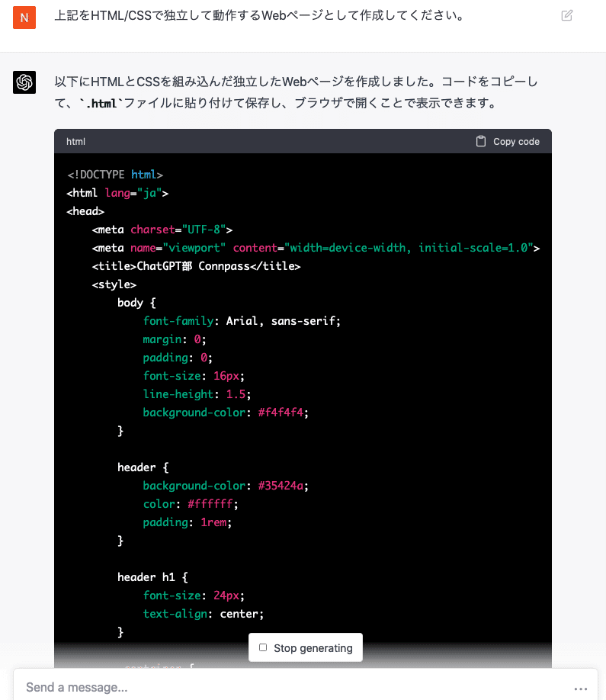Click the html language label
Viewport: 606px width, 700px height.
tap(76, 142)
